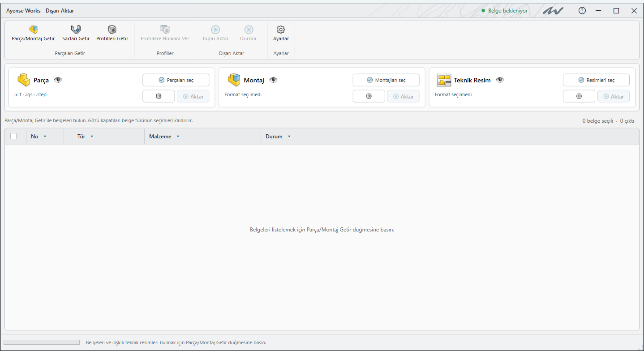644x351 pixels.
Task: Toggle Parça visibility eye icon
Action: click(58, 80)
